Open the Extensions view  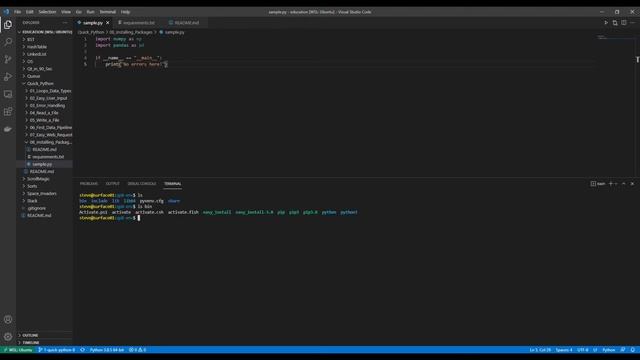tap(8, 111)
